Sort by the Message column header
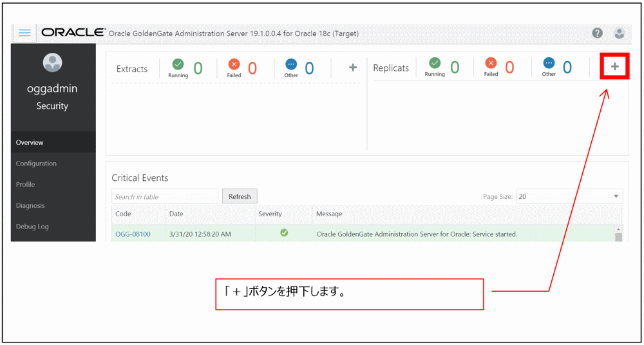This screenshot has width=644, height=345. pyautogui.click(x=467, y=214)
